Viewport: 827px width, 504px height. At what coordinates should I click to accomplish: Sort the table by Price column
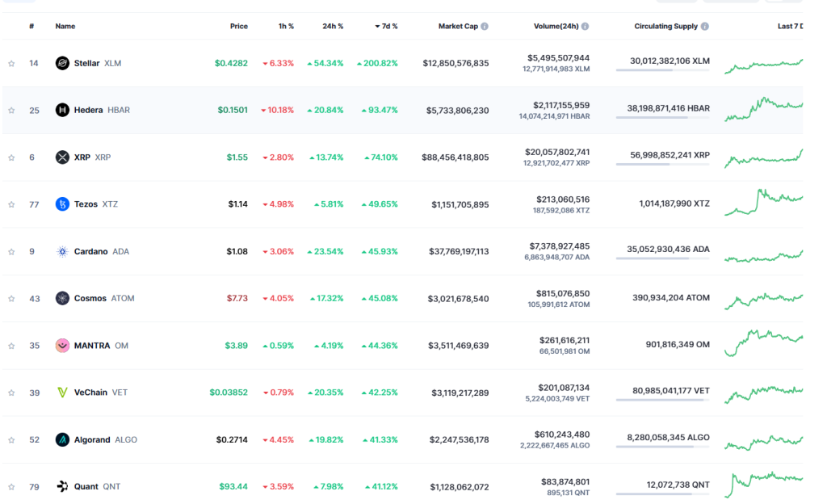(239, 26)
